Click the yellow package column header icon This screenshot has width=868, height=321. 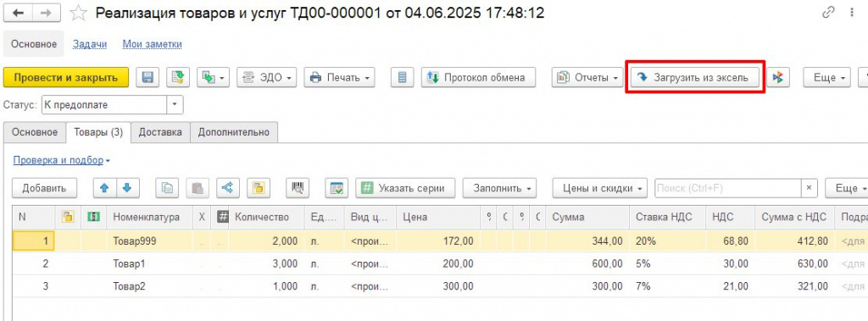tap(68, 218)
